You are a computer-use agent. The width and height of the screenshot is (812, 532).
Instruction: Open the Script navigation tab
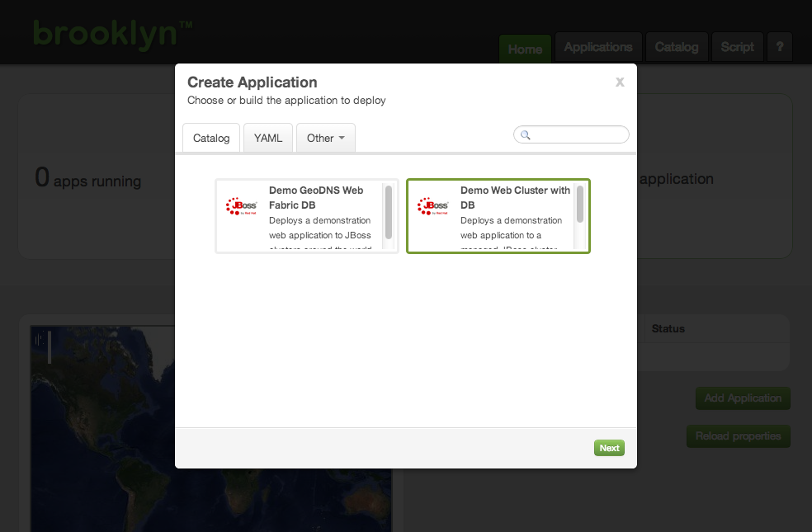[737, 47]
